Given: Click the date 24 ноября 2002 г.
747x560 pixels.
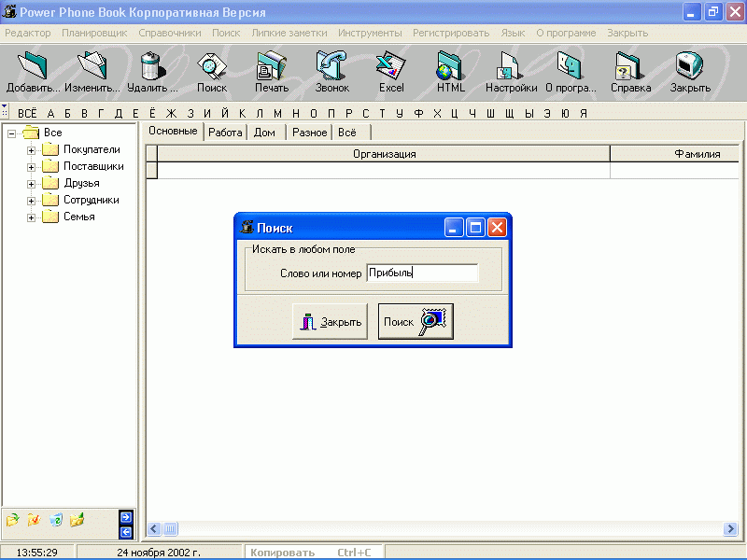Looking at the screenshot, I should pos(159,553).
